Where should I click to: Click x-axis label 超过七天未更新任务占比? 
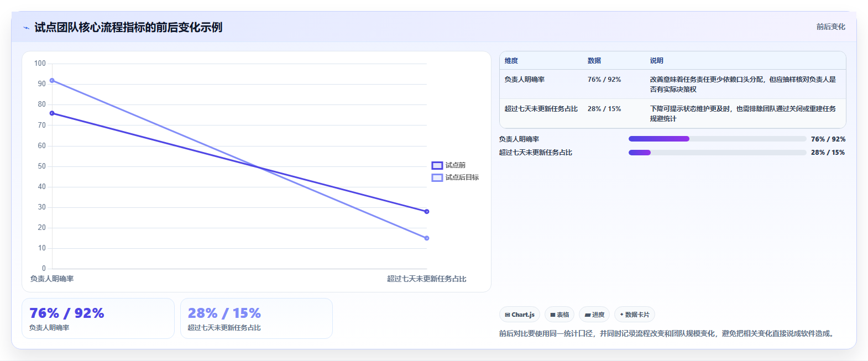point(427,279)
